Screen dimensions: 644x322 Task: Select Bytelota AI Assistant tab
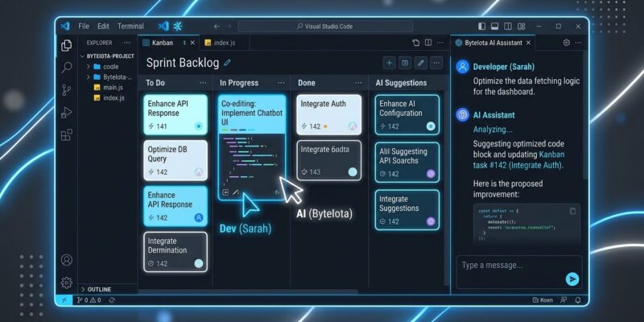[x=493, y=43]
